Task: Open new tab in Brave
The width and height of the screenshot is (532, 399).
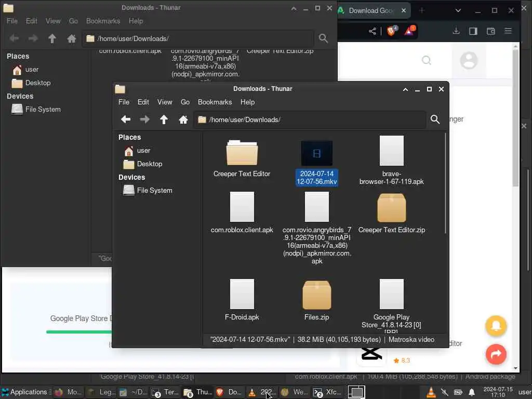Action: point(422,10)
